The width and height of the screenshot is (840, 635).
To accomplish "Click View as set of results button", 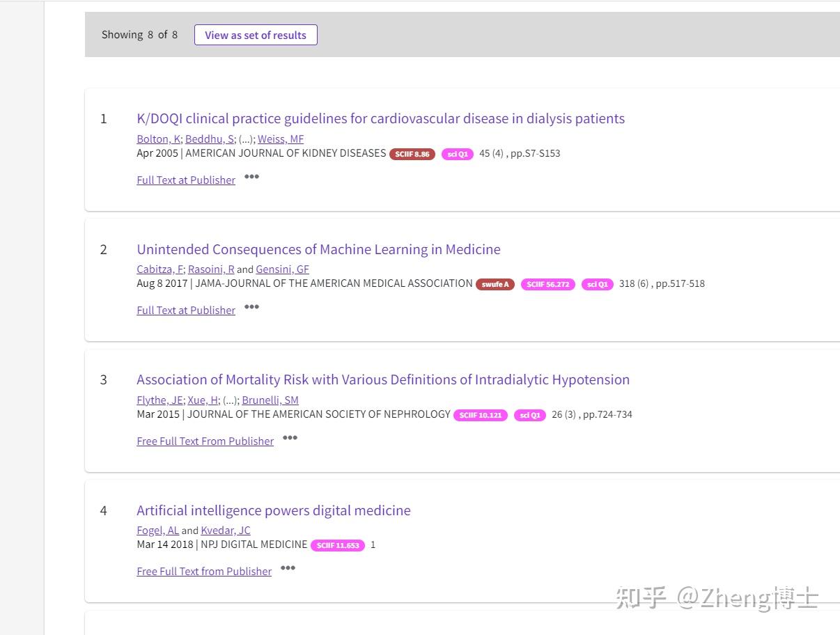I will coord(256,35).
